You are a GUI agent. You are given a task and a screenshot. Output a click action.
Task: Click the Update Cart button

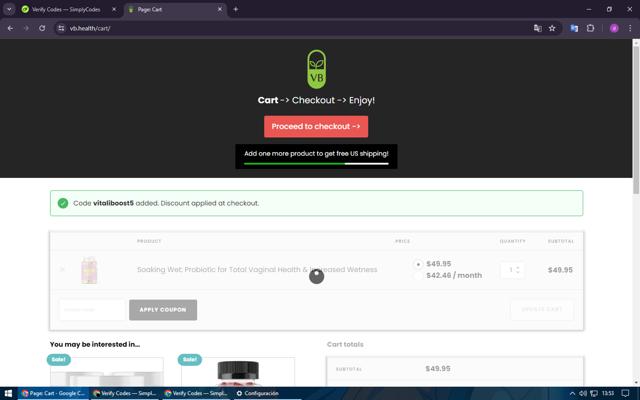(542, 309)
